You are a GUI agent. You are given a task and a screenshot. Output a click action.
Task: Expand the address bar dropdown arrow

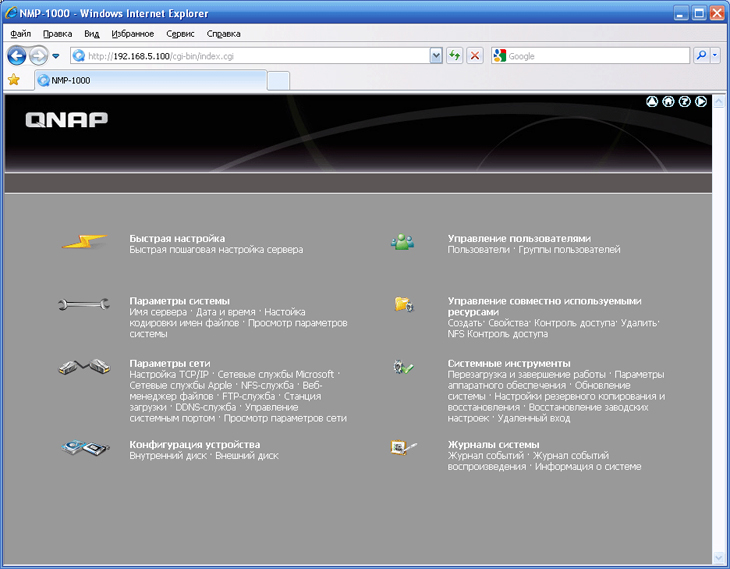[436, 56]
